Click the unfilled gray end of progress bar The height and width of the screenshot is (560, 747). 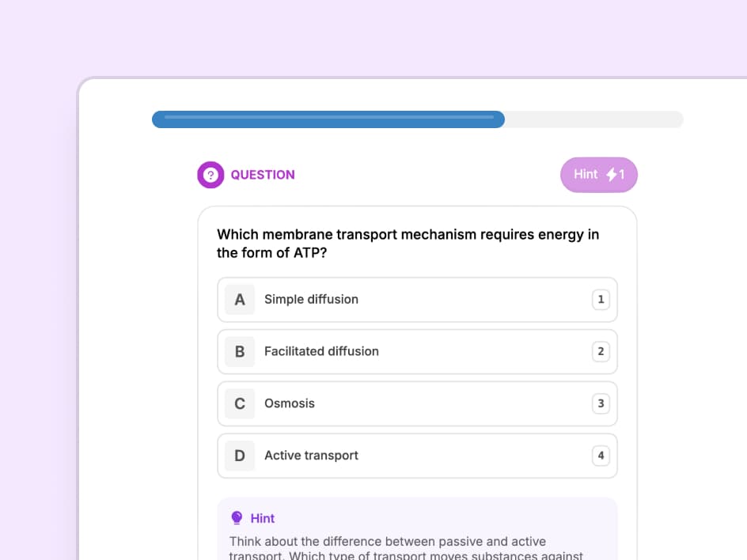tap(593, 119)
